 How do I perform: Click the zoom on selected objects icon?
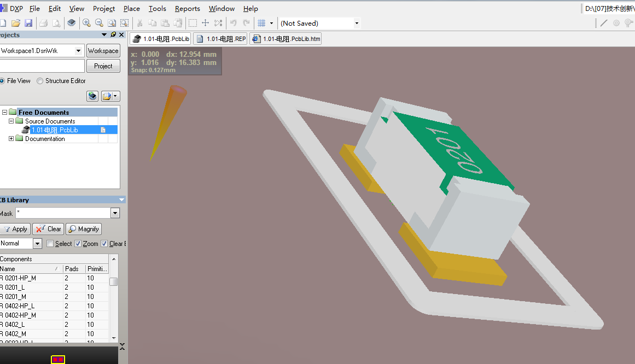tap(124, 23)
